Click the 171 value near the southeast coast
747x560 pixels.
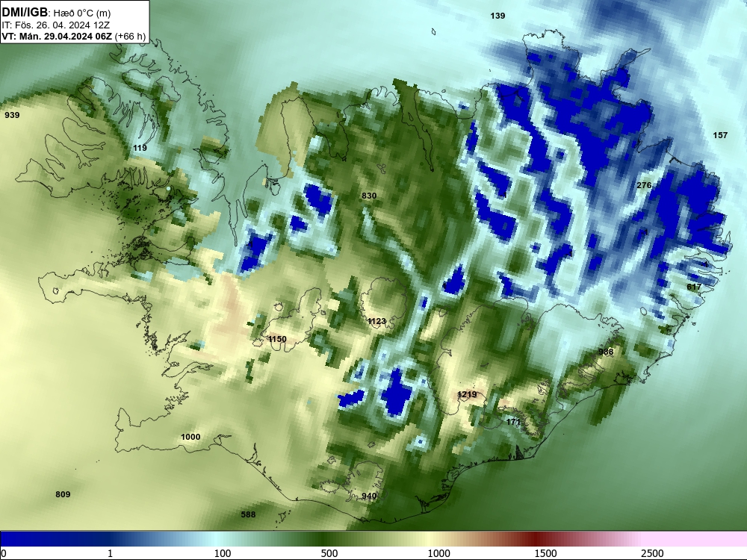click(513, 422)
